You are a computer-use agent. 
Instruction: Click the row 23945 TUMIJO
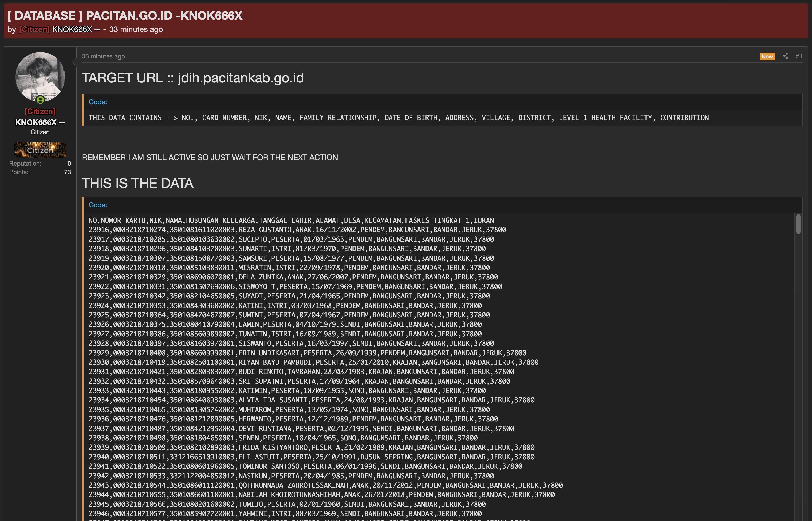click(287, 504)
